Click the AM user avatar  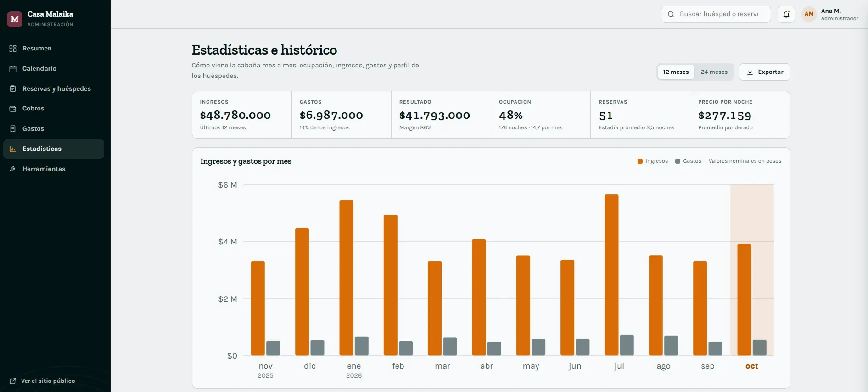(809, 14)
